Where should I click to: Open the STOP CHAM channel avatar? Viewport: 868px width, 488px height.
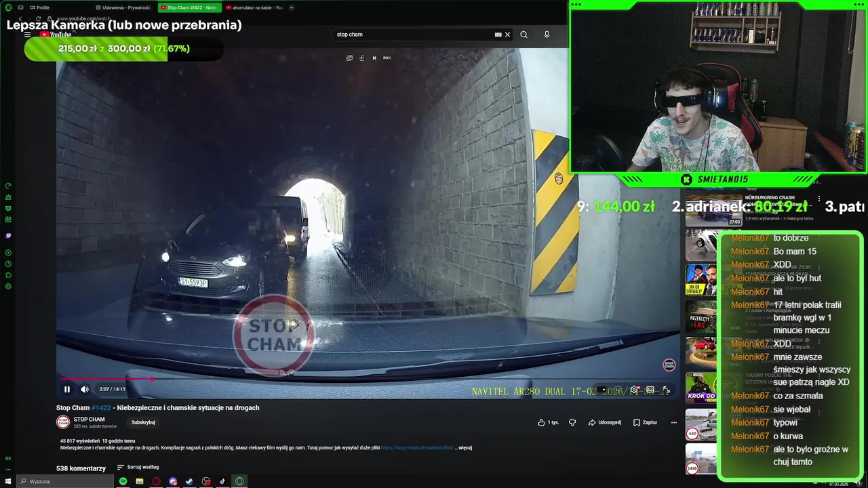tap(63, 422)
